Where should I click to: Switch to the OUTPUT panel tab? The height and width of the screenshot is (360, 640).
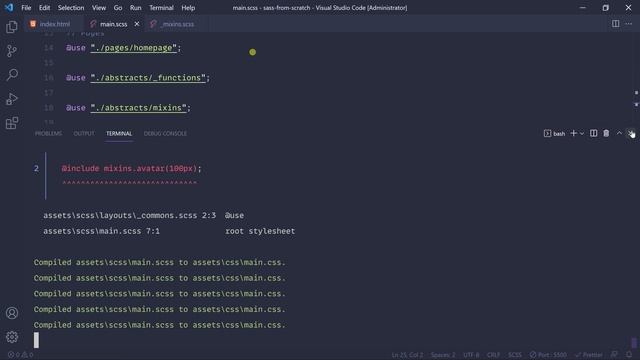[x=84, y=133]
